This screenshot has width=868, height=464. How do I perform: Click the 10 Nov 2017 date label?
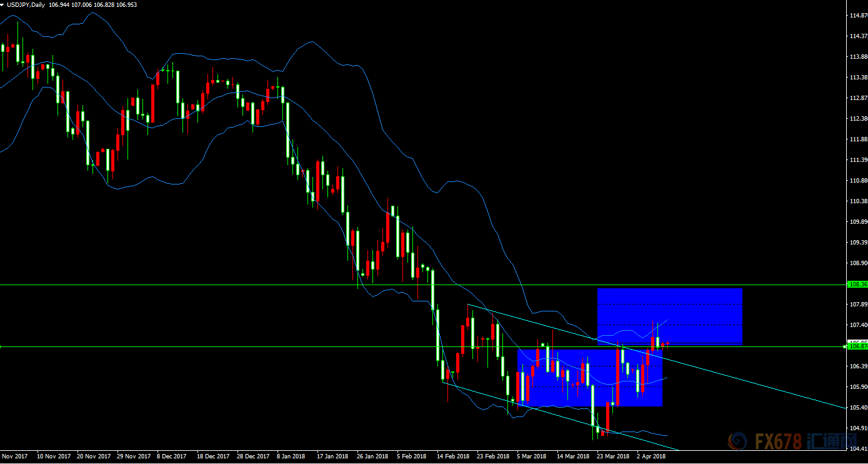tap(53, 456)
